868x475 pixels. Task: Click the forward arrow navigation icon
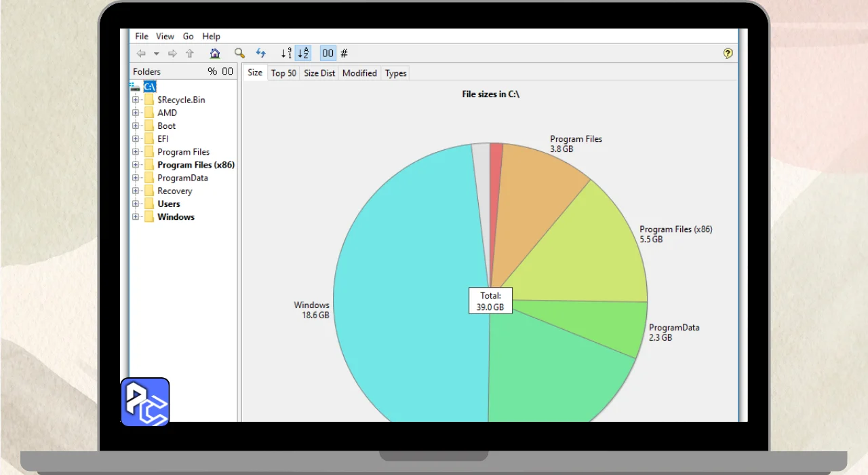[172, 54]
